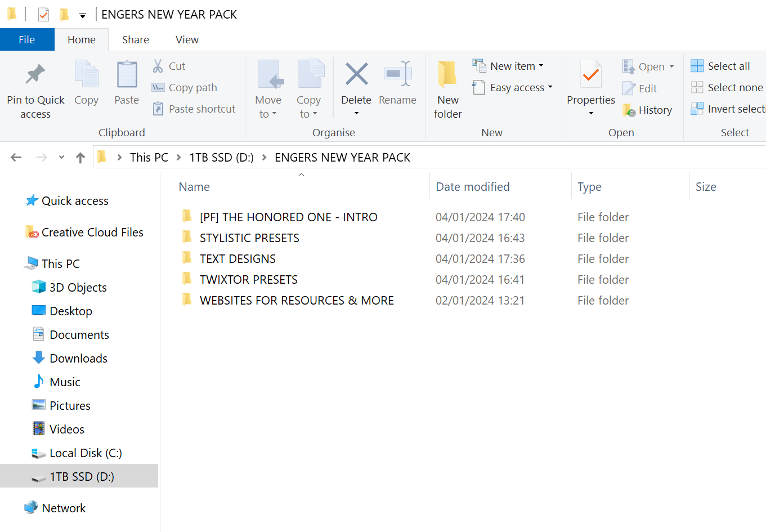Switch to the Share ribbon tab
The width and height of the screenshot is (766, 532).
[136, 39]
